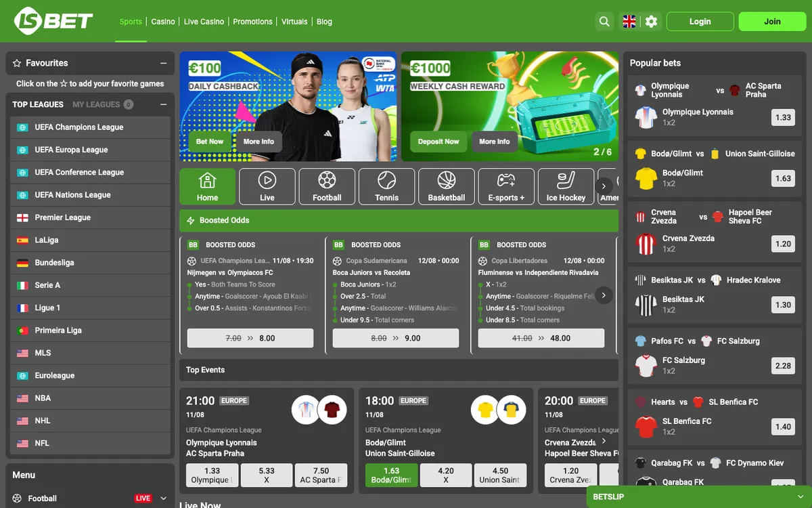Open the NHL league

(x=90, y=421)
